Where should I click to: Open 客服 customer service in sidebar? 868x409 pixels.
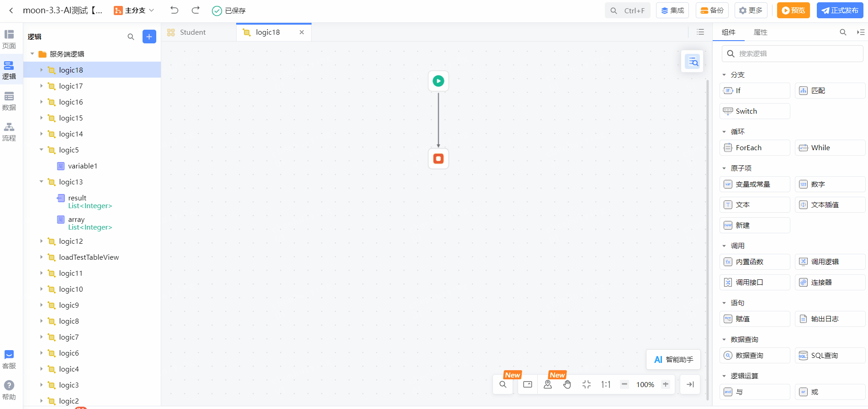9,360
